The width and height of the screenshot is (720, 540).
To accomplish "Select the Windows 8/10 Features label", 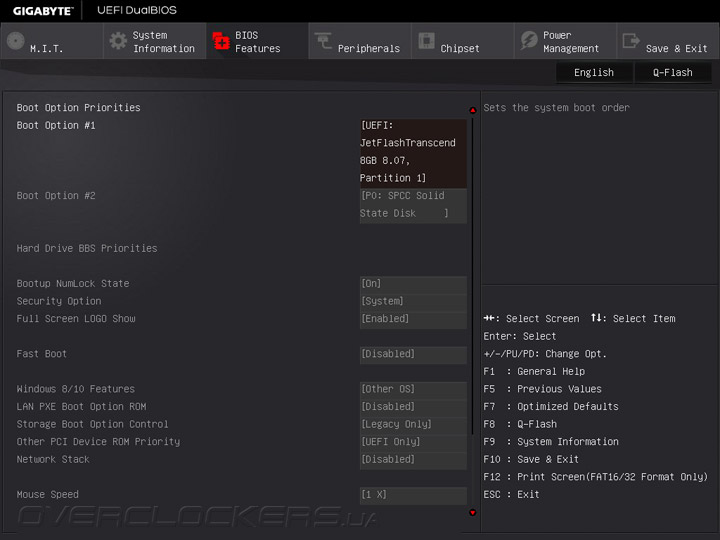I will point(76,389).
